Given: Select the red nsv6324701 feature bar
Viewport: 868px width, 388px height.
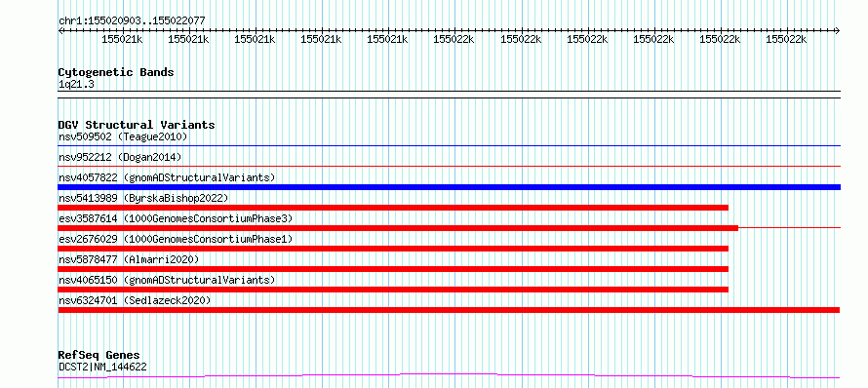Looking at the screenshot, I should click(x=449, y=310).
